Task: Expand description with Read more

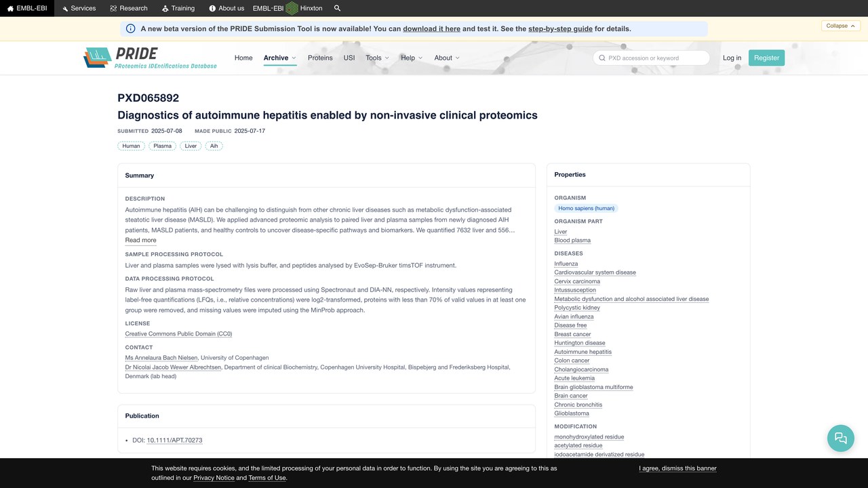Action: [x=140, y=240]
